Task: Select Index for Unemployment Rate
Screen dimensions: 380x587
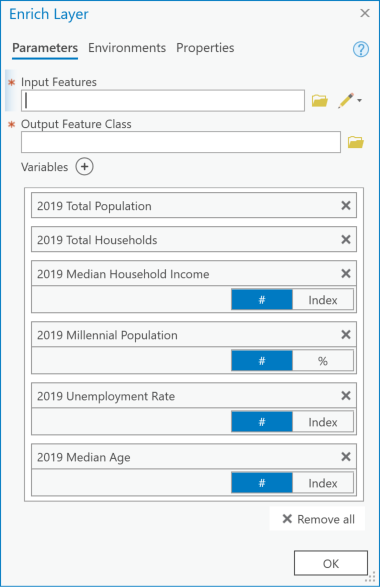Action: [x=323, y=422]
